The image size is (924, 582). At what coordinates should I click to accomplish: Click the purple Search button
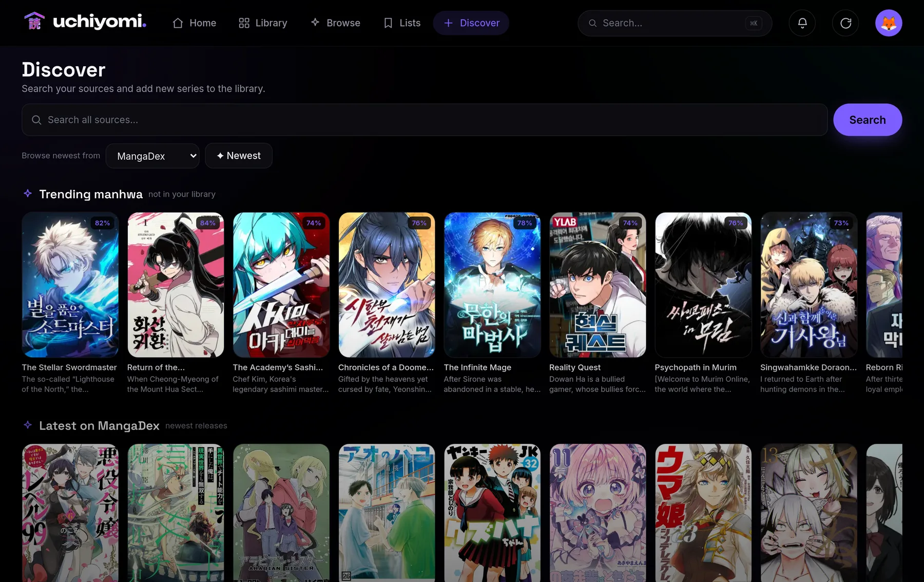point(868,120)
